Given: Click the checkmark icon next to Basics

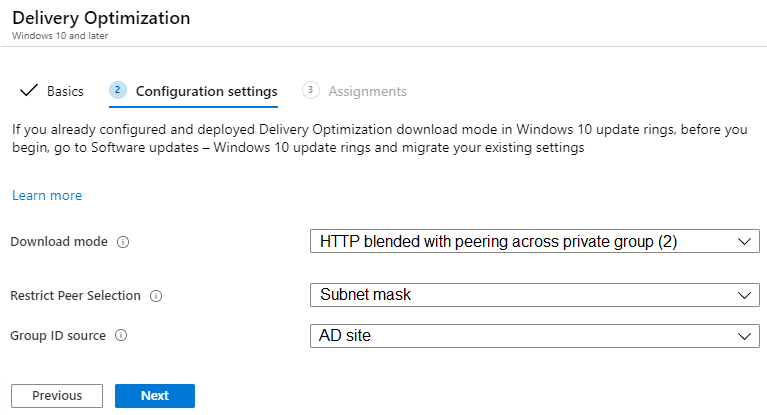Looking at the screenshot, I should point(28,91).
